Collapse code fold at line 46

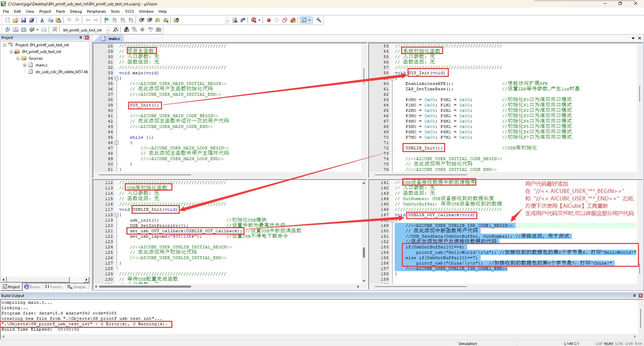(x=116, y=143)
